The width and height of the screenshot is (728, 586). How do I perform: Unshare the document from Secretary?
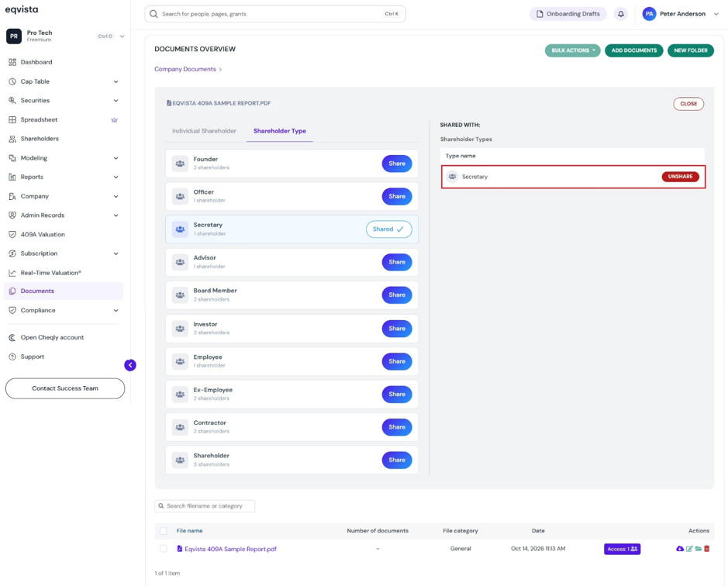[x=680, y=177]
